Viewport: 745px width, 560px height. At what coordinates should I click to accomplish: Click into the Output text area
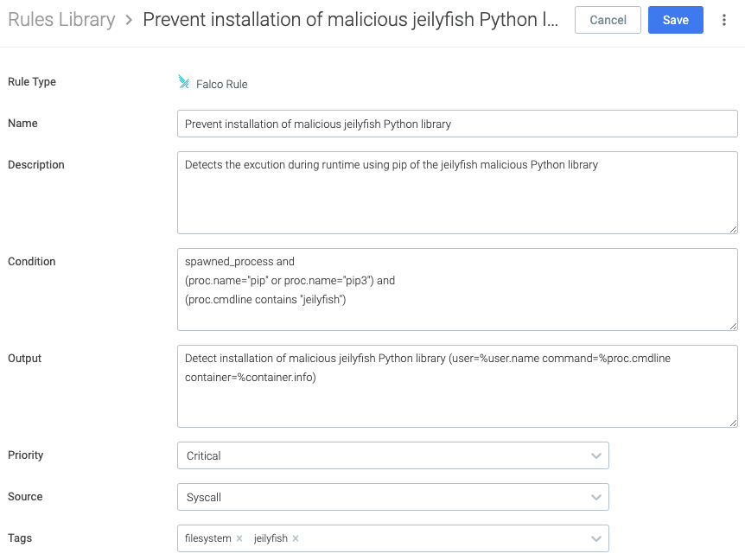coord(457,386)
